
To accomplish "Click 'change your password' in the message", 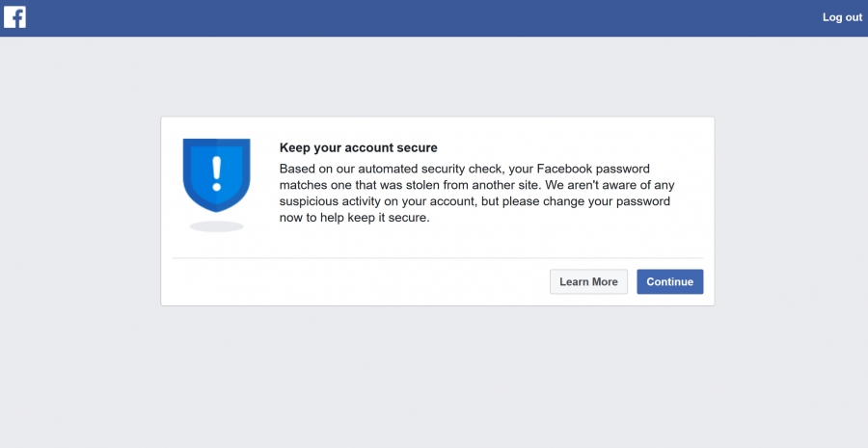I will [607, 201].
